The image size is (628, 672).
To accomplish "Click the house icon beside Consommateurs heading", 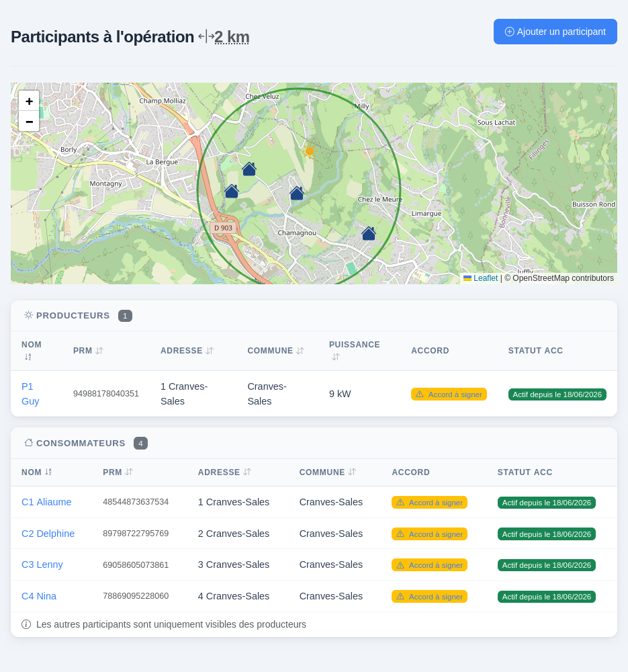I will point(28,443).
